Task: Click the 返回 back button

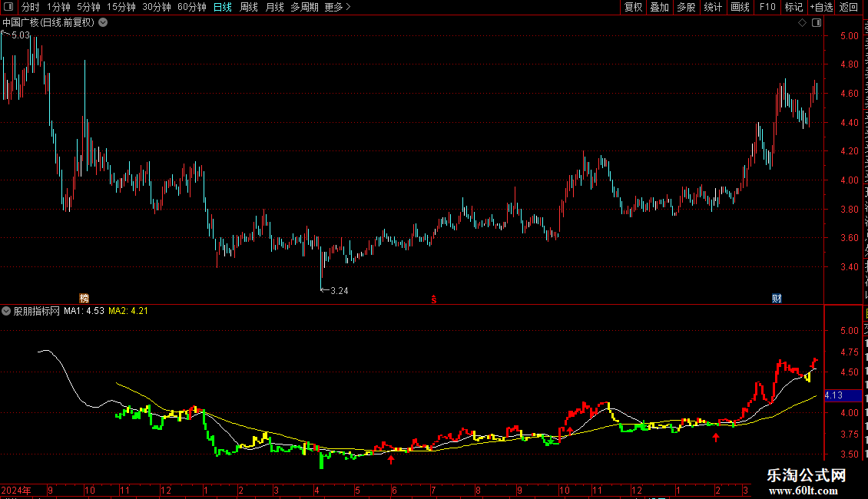Action: pos(849,7)
